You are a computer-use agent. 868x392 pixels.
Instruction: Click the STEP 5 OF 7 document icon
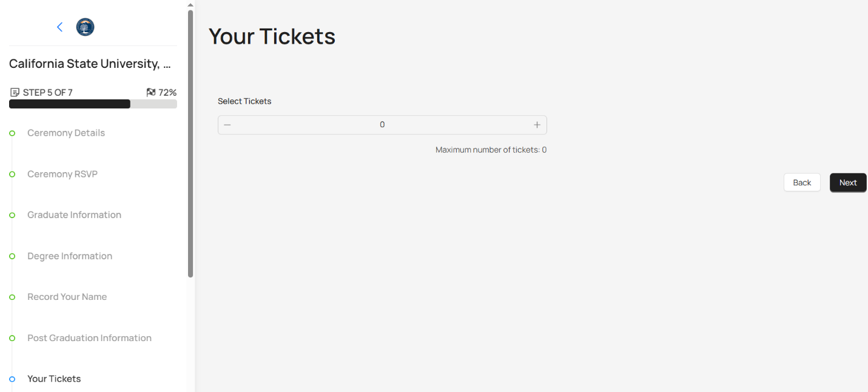pos(14,91)
